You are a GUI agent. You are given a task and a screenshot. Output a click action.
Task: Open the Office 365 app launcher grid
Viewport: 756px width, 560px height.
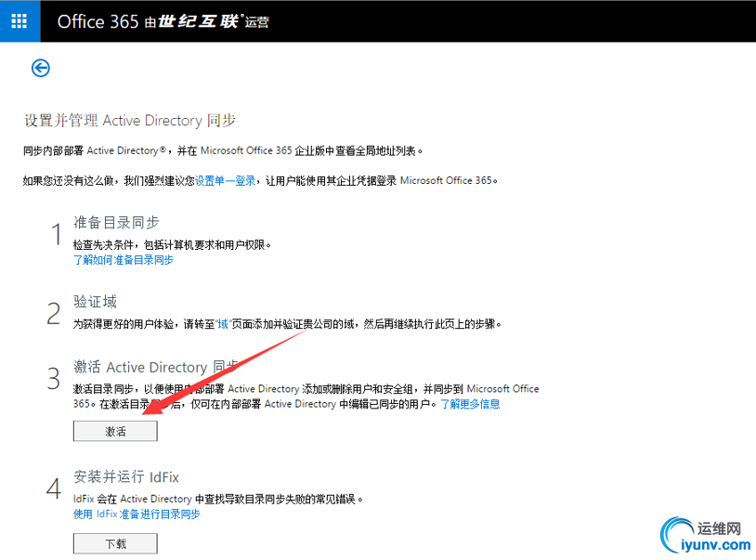(20, 20)
